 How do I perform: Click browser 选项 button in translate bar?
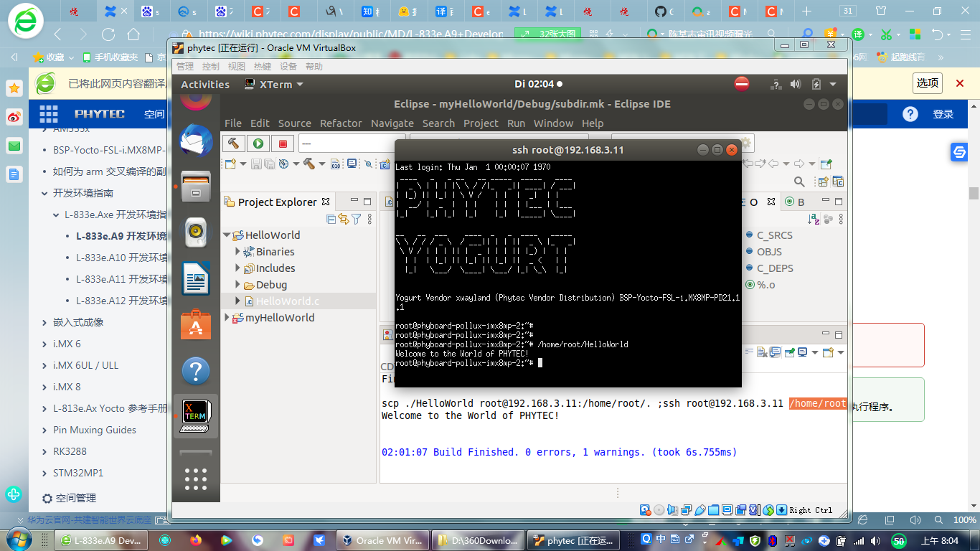pos(927,83)
